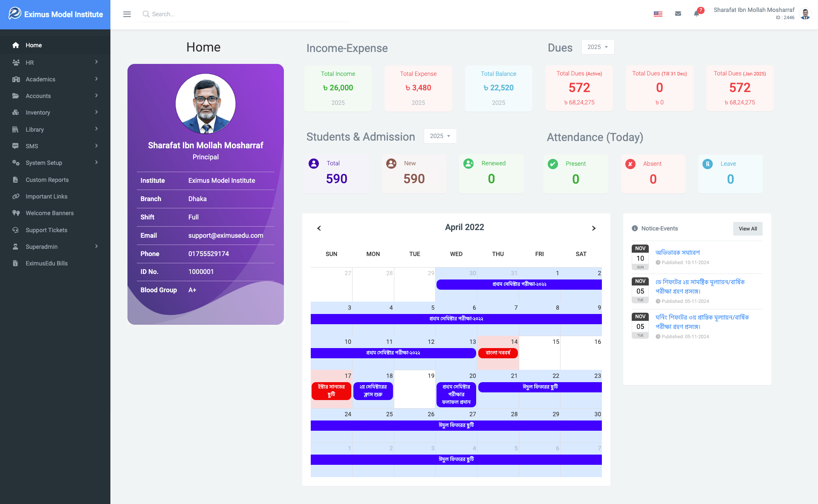Open the অভিভাবক সমাবেশ notice link
The height and width of the screenshot is (504, 818).
point(677,253)
